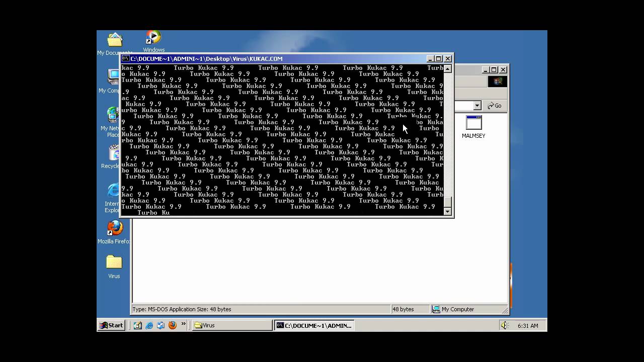Image resolution: width=644 pixels, height=362 pixels.
Task: Click the '48 bytes' status bar pane
Action: [x=410, y=309]
